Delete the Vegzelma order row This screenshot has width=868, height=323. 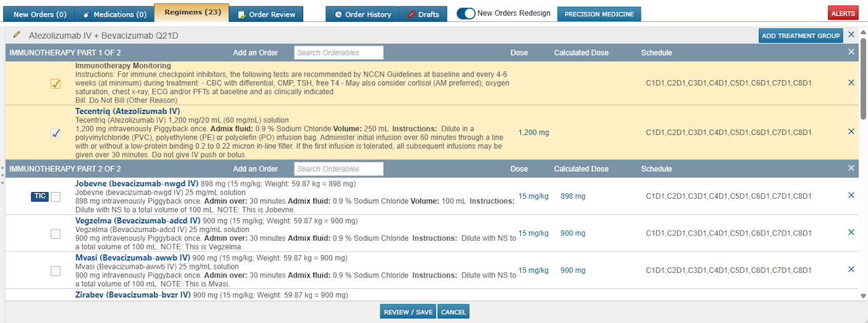point(851,233)
